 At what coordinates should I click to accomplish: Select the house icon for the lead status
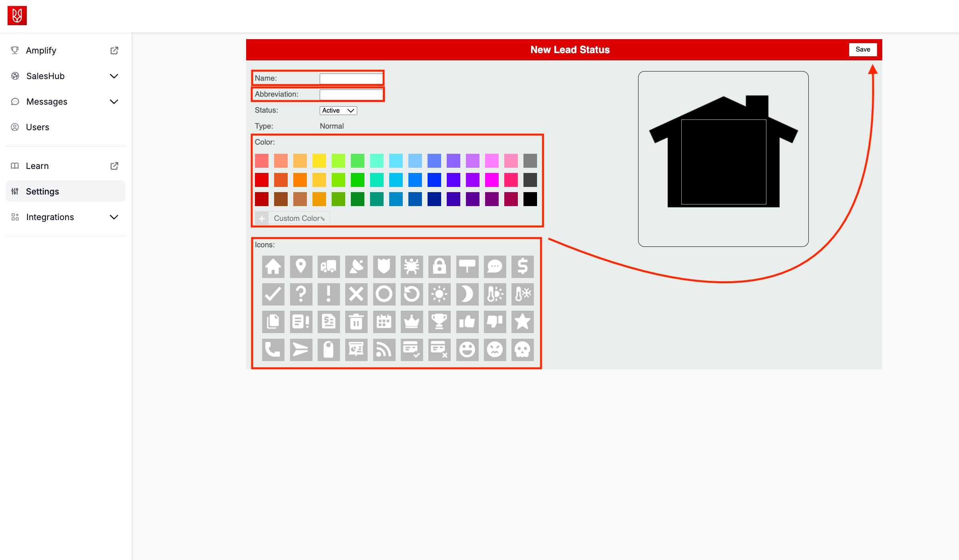[x=273, y=266]
